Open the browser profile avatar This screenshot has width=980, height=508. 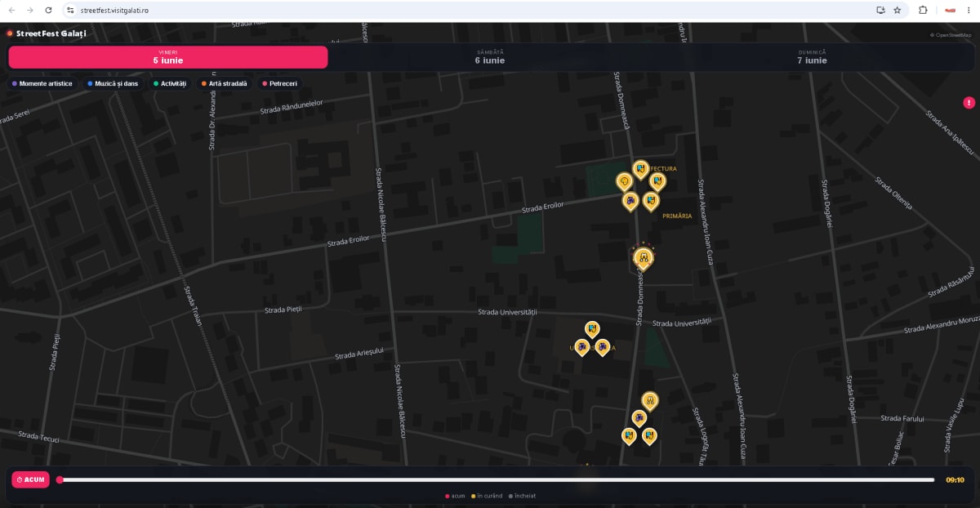(x=950, y=10)
